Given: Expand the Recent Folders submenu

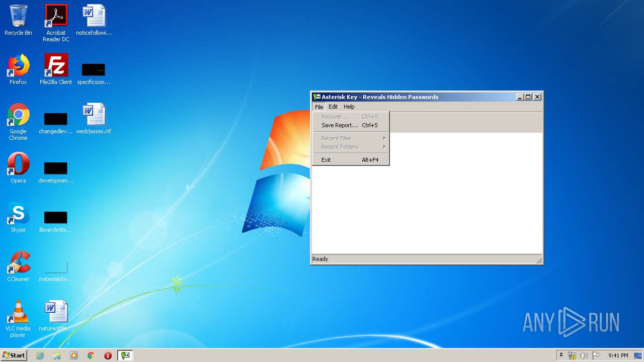Looking at the screenshot, I should 351,147.
